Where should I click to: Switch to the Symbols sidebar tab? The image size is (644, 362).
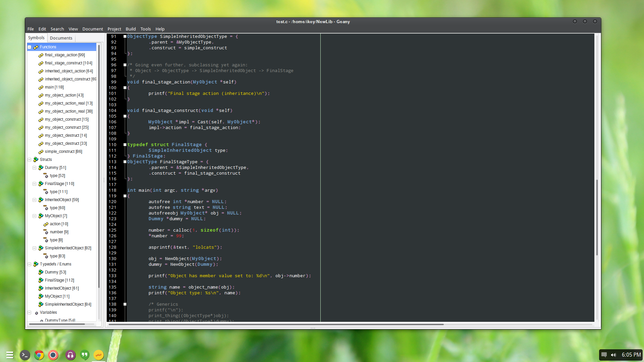pos(36,38)
